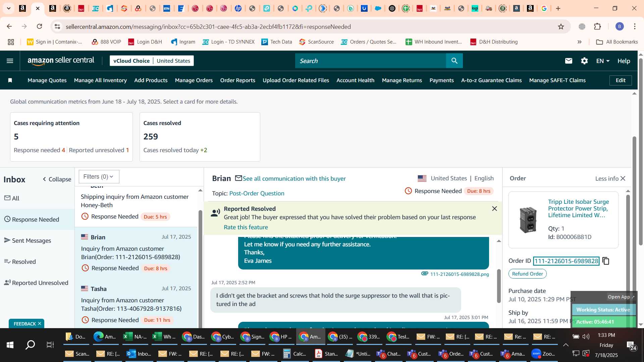
Task: Open Tasha's inquiry conversation
Action: tap(136, 304)
